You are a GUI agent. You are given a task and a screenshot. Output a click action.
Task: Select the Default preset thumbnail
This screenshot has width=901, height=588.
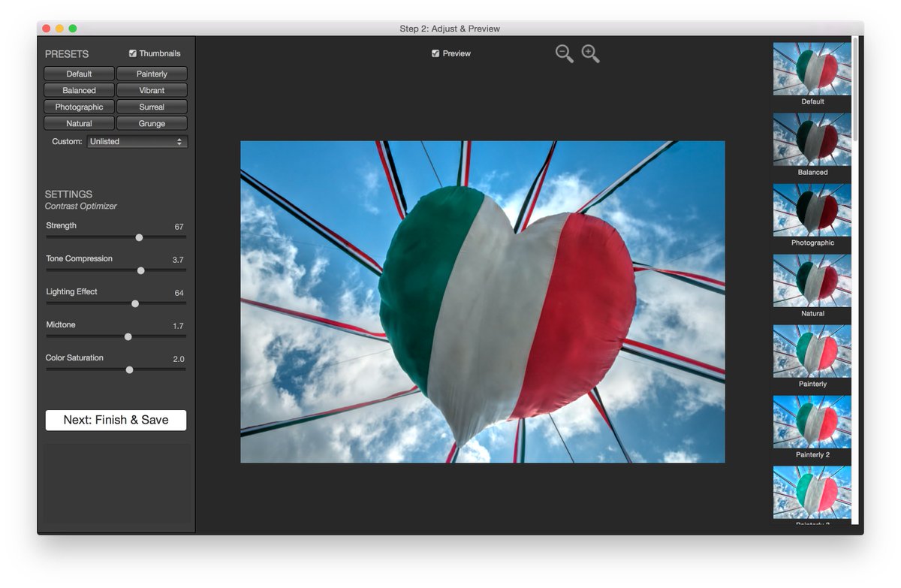[812, 69]
